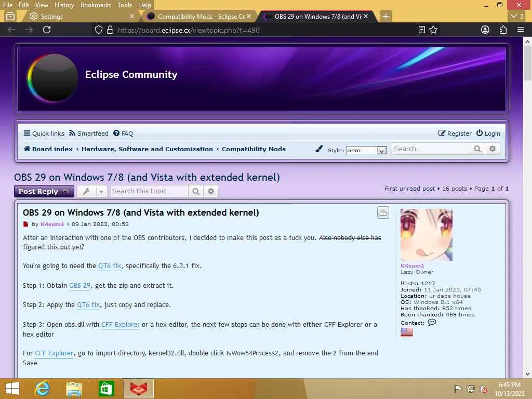Open a new browser tab
Image resolution: width=532 pixels, height=399 pixels.
(x=386, y=16)
